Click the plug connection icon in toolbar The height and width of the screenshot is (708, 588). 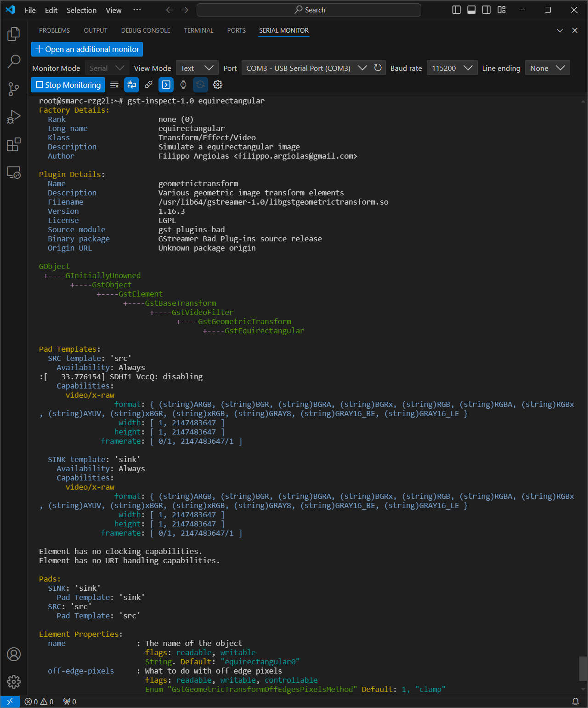point(149,85)
